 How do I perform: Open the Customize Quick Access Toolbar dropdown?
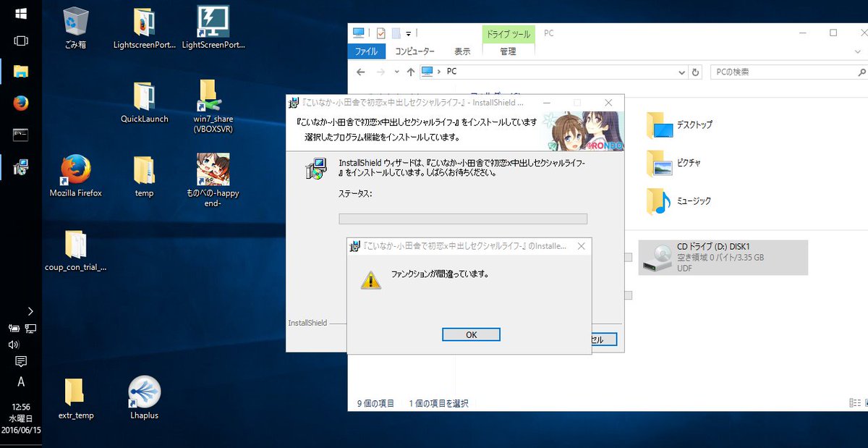[409, 33]
